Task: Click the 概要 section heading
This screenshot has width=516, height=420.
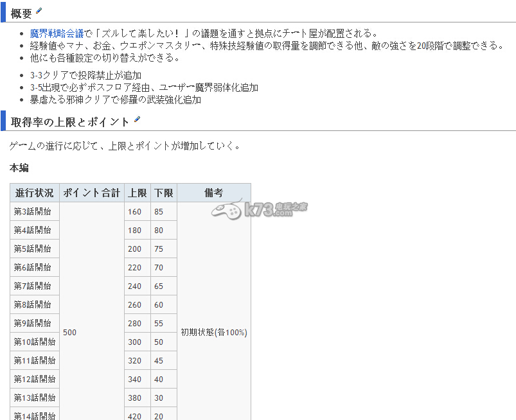Action: click(x=21, y=13)
